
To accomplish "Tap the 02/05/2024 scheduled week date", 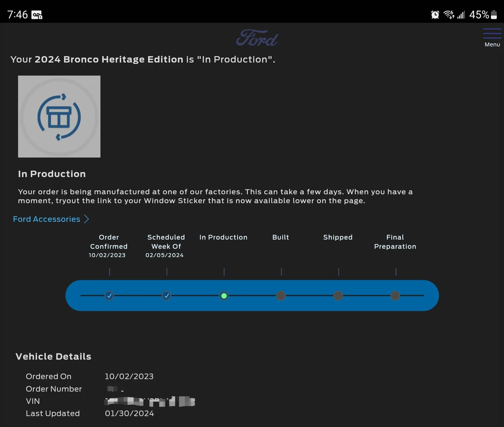I will (164, 255).
